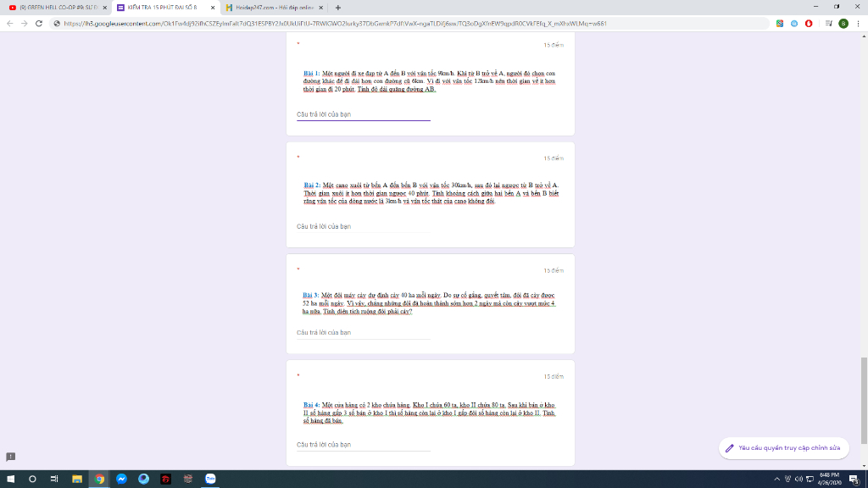868x488 pixels.
Task: Click the 15 điểm label above Bài 4
Action: point(553,377)
